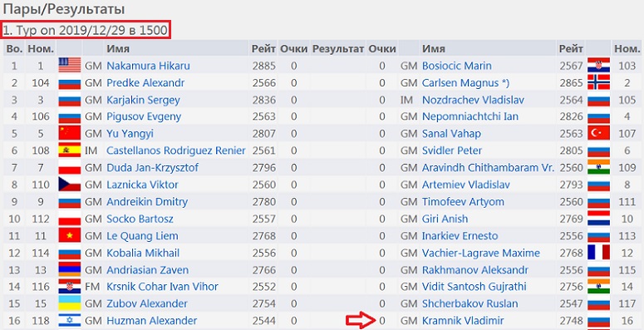
Task: Click France flag beside Vachier-Lagrave Maxime
Action: tap(598, 253)
